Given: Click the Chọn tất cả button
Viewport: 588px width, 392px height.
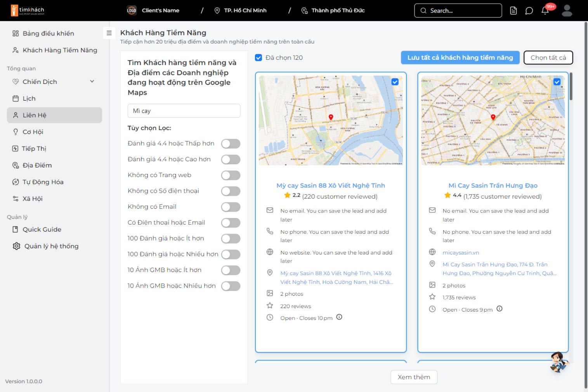Looking at the screenshot, I should pyautogui.click(x=548, y=57).
